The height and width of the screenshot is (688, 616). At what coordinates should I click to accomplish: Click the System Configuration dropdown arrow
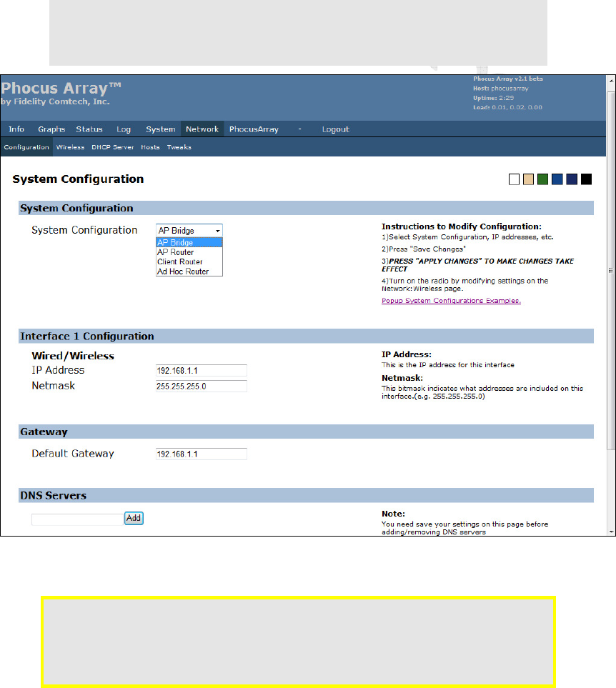coord(217,230)
